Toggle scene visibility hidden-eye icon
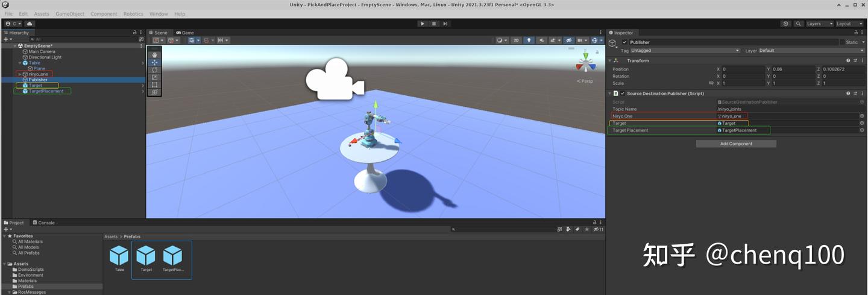This screenshot has width=868, height=295. pyautogui.click(x=569, y=40)
